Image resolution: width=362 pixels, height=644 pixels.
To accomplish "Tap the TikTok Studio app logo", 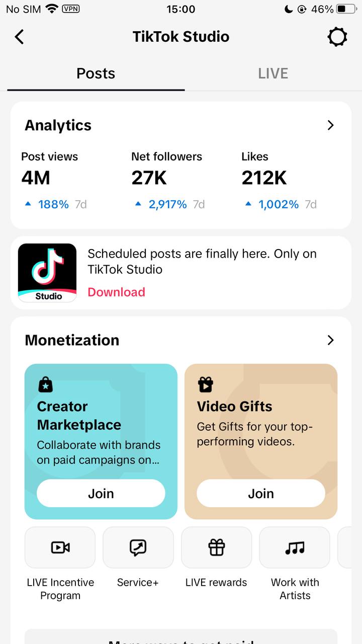I will coord(47,273).
